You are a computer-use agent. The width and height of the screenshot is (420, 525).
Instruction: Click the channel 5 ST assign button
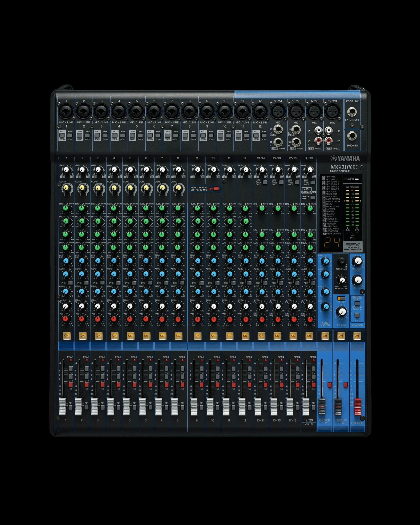click(x=134, y=385)
